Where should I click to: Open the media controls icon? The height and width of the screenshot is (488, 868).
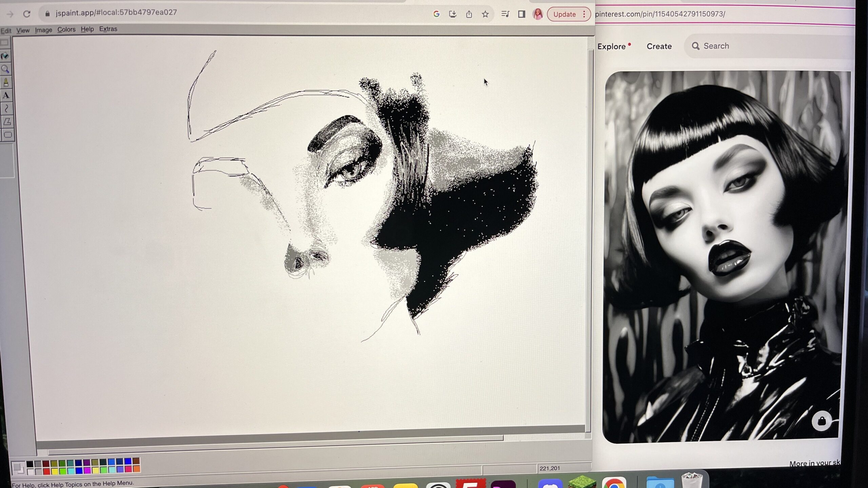(505, 14)
